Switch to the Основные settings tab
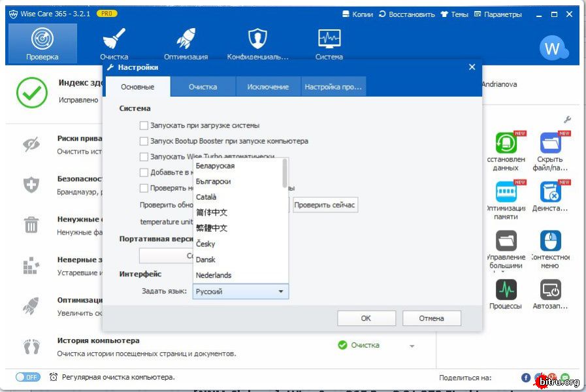The height and width of the screenshot is (392, 586). coord(138,87)
